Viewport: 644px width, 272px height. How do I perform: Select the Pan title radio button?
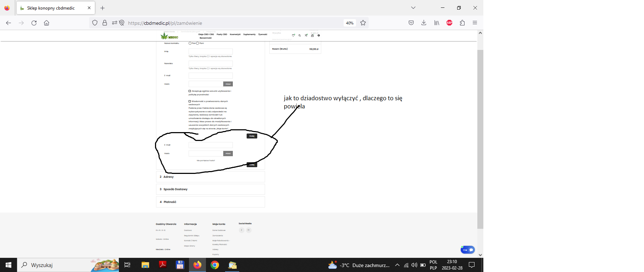tap(190, 43)
